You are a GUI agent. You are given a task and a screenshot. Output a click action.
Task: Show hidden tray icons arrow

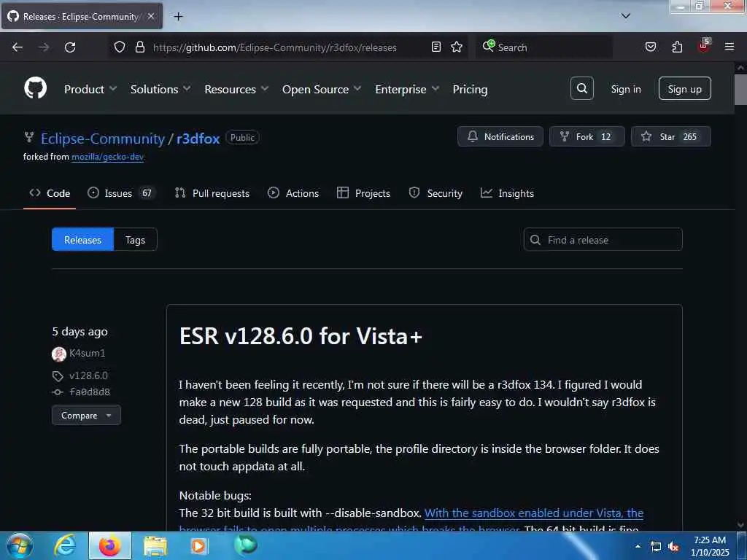tap(638, 546)
